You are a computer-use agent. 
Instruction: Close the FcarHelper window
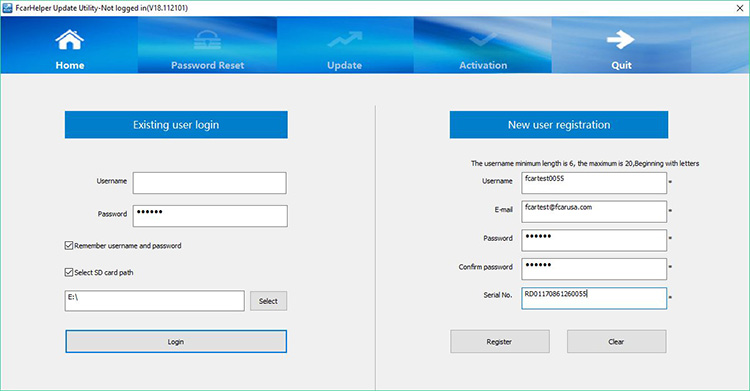[x=739, y=8]
